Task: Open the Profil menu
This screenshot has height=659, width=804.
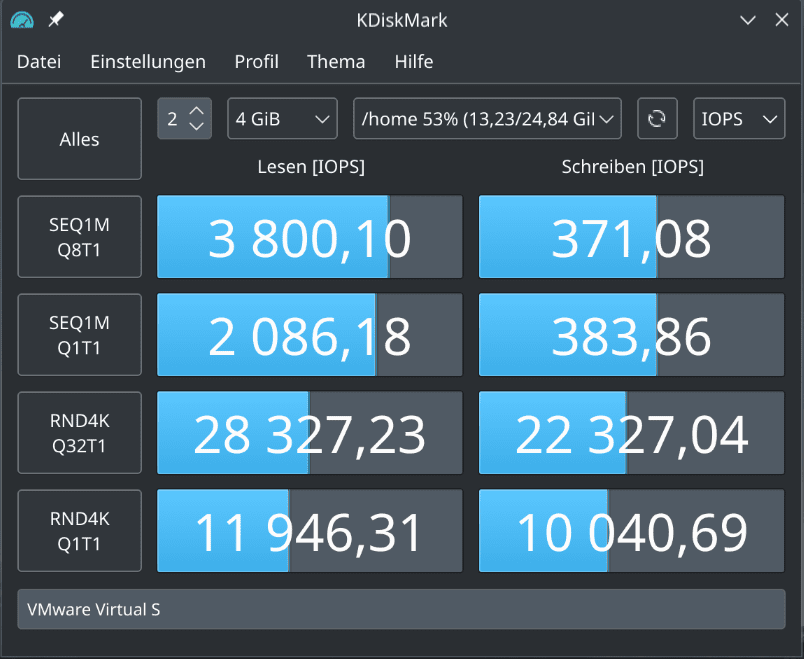Action: (256, 62)
